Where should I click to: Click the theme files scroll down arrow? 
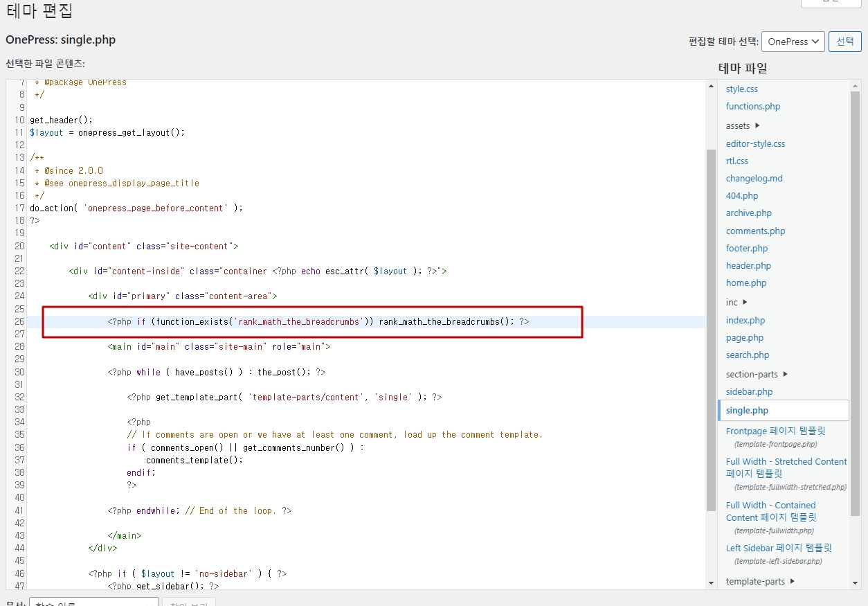[x=856, y=583]
